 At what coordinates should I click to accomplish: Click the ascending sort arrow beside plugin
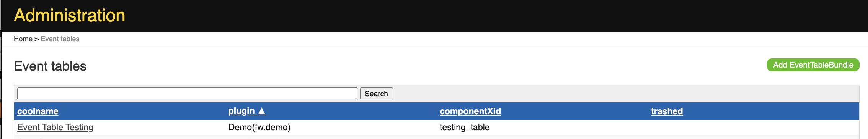[x=262, y=111]
